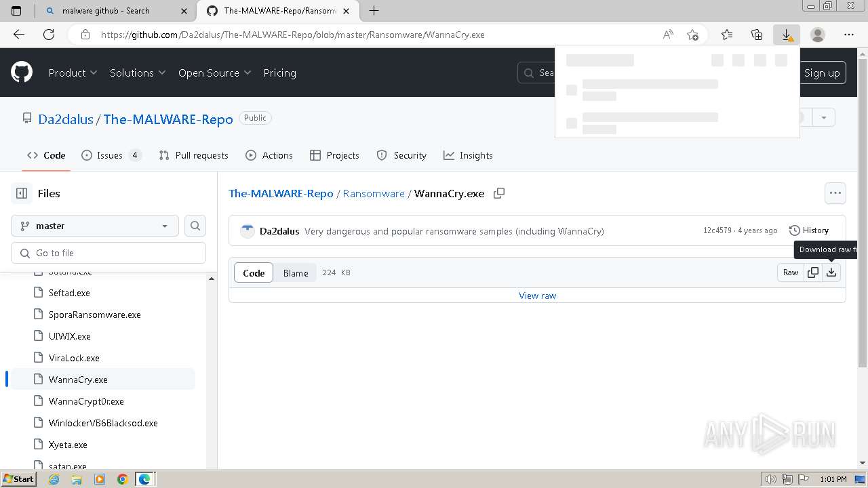This screenshot has width=868, height=488.
Task: View site information lock icon
Action: coord(85,35)
